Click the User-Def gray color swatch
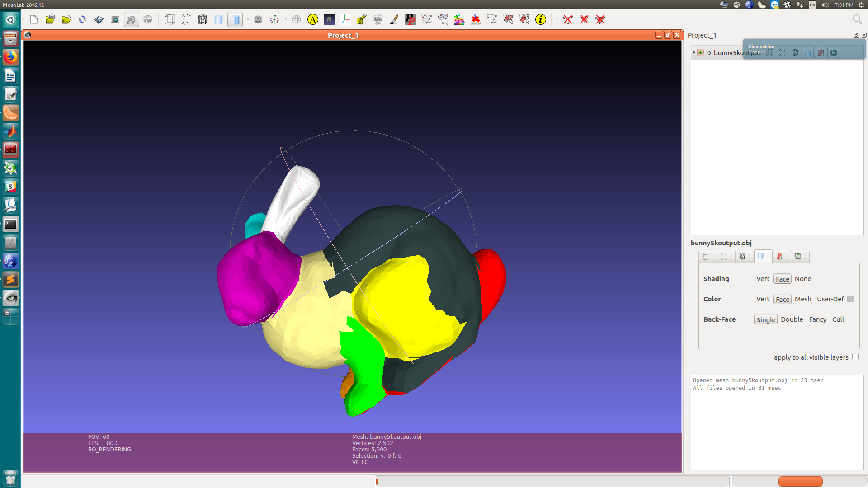Screen dimensions: 868x488 tap(850, 299)
